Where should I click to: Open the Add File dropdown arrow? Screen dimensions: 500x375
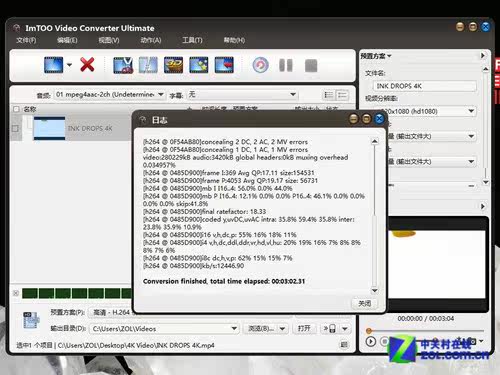[x=69, y=65]
